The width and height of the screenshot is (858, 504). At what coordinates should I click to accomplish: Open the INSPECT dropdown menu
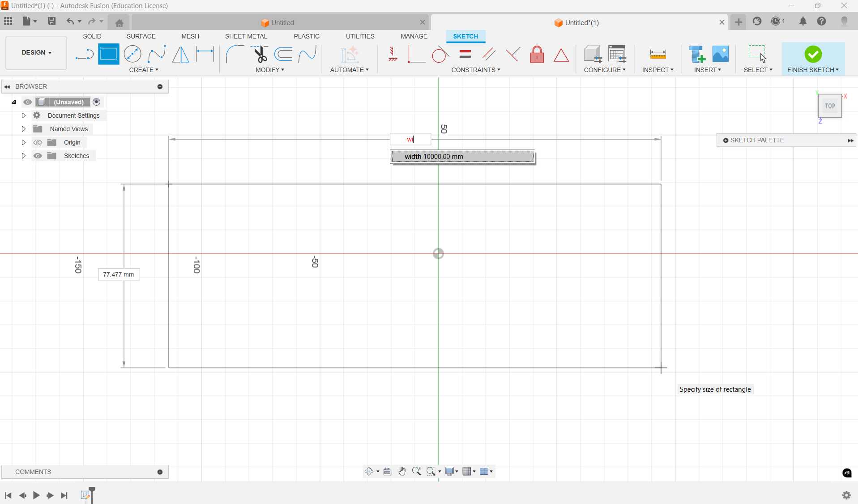coord(657,70)
